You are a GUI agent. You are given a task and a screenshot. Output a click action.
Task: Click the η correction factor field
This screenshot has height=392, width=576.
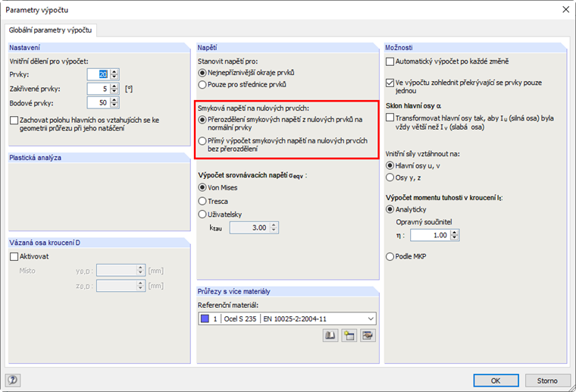tap(430, 235)
